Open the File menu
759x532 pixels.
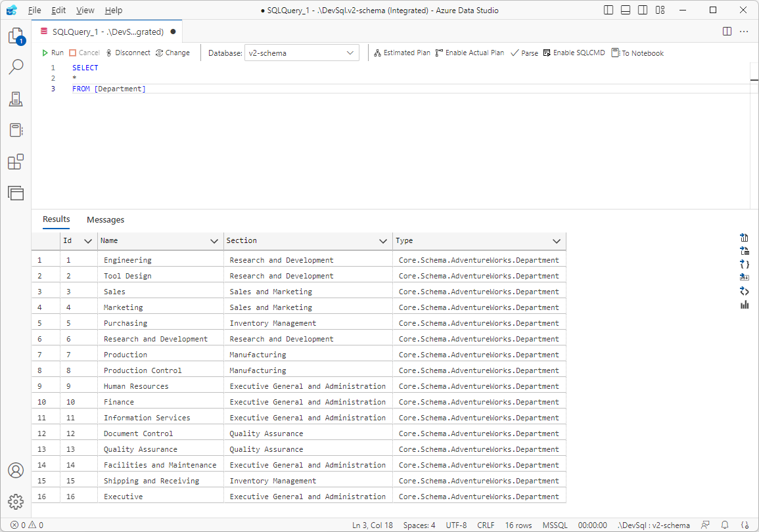pos(34,10)
